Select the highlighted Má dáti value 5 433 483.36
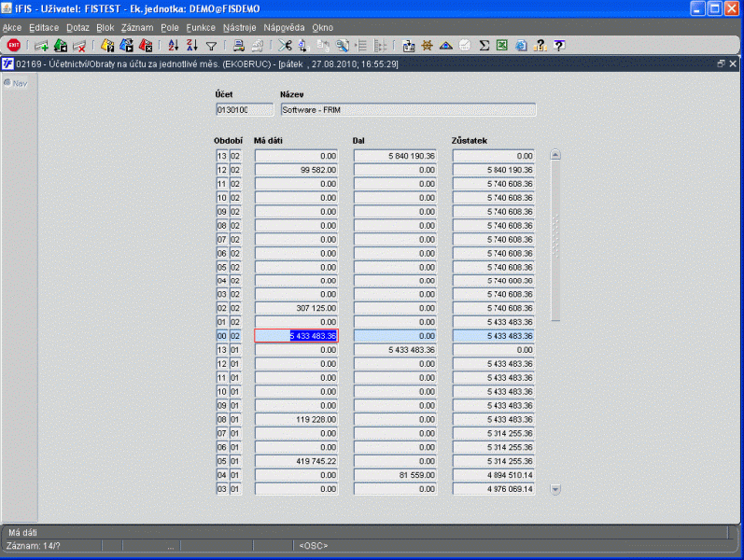This screenshot has height=560, width=744. point(296,336)
